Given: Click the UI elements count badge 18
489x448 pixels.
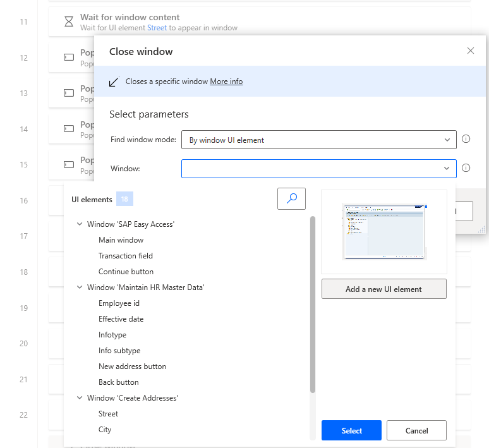Looking at the screenshot, I should click(x=124, y=199).
